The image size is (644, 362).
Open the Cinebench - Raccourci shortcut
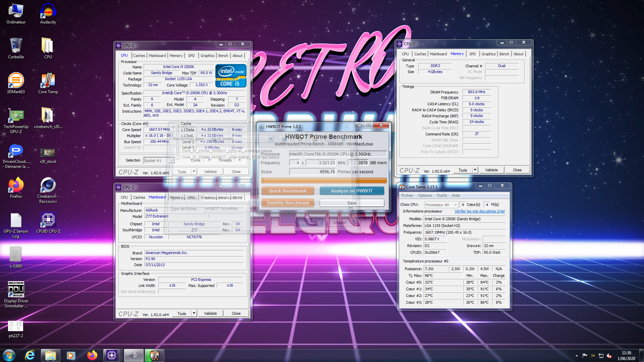click(48, 191)
